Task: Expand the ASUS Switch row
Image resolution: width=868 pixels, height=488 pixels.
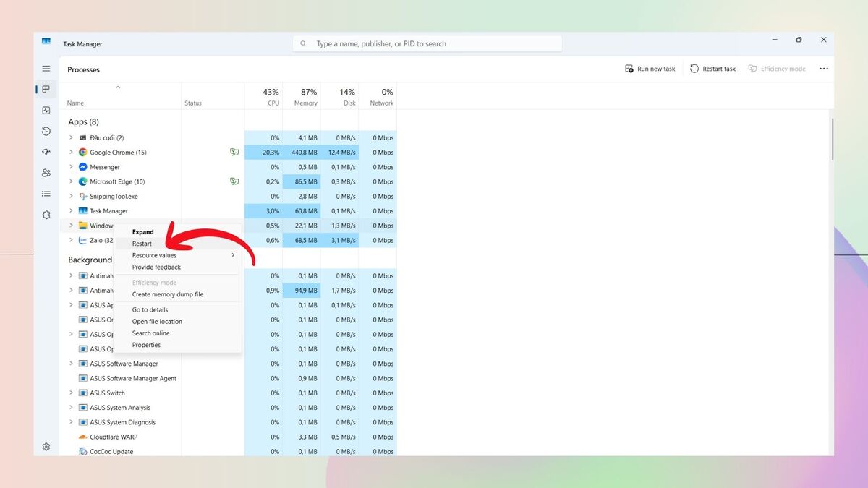Action: 71,393
